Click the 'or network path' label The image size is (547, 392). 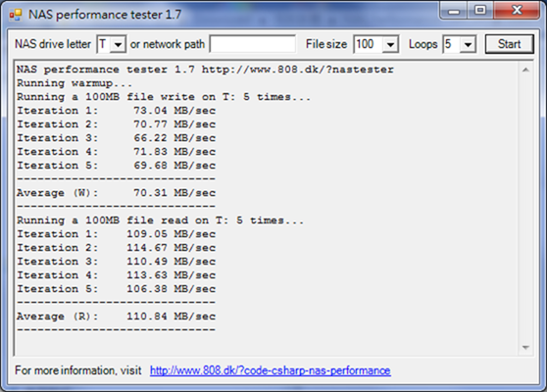168,44
